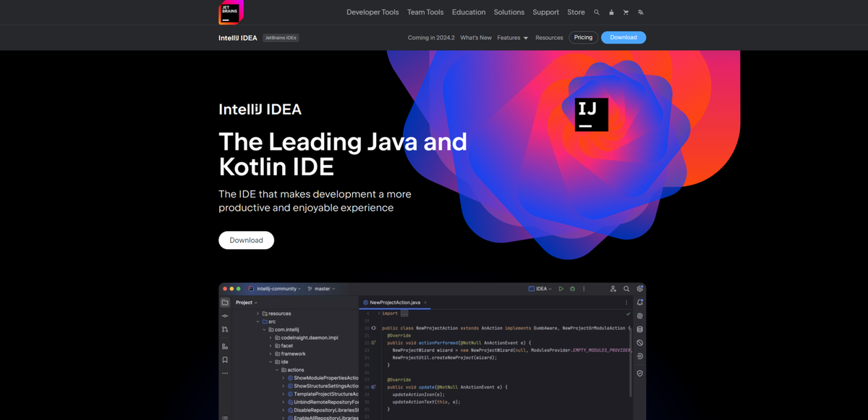Open the Project view dropdown
Viewport: 868px width, 420px height.
click(247, 302)
